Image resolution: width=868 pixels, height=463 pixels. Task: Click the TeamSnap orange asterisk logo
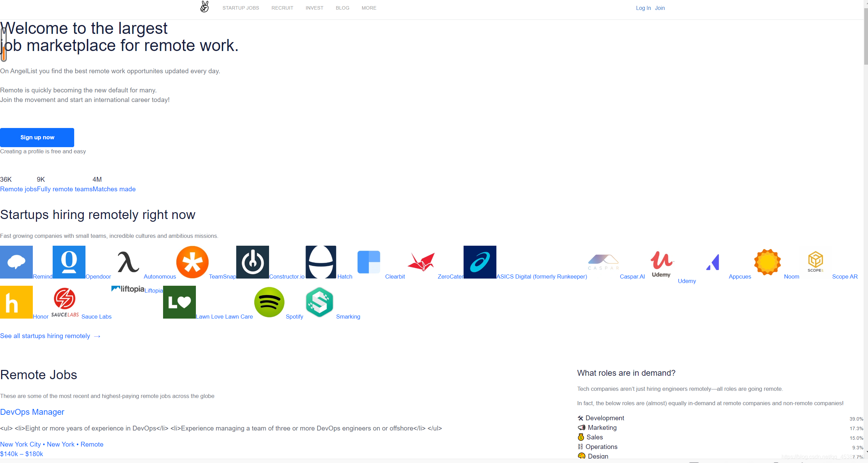(192, 262)
